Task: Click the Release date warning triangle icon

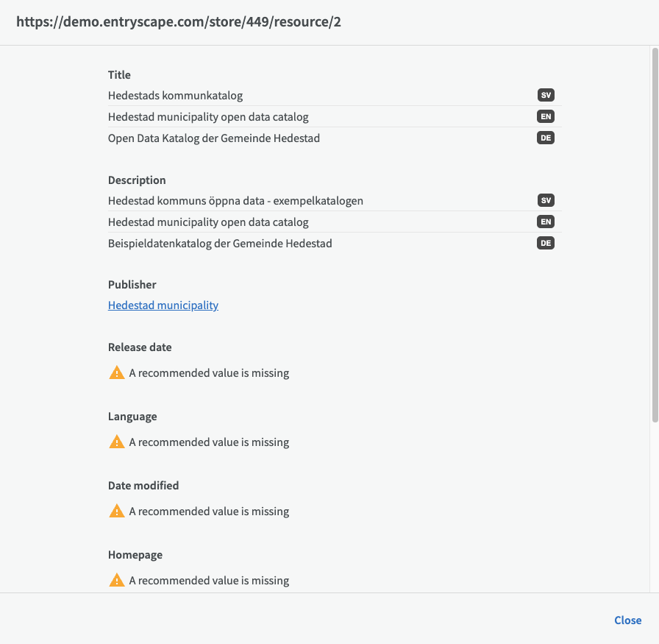Action: [116, 372]
